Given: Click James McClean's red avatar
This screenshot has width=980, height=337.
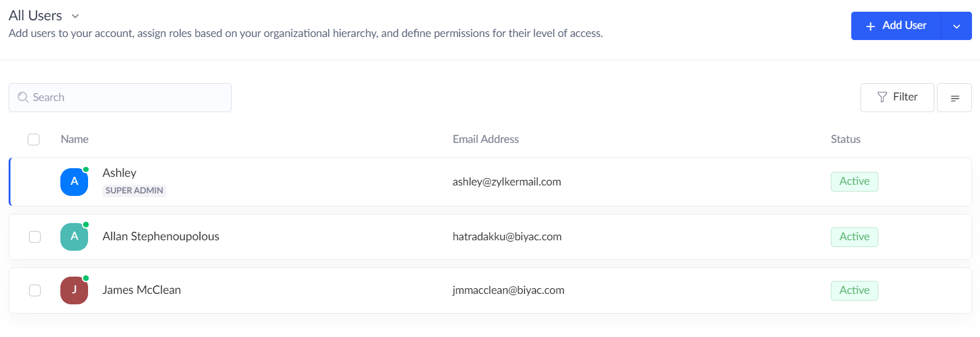Looking at the screenshot, I should point(74,290).
